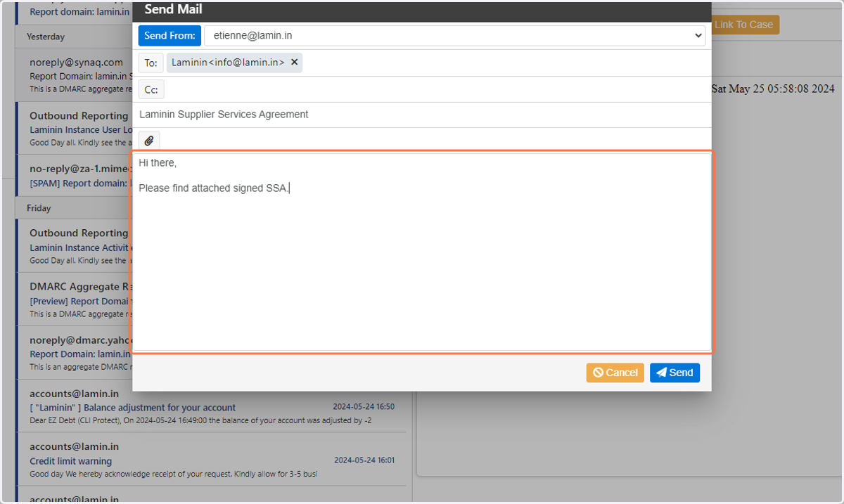Image resolution: width=844 pixels, height=504 pixels.
Task: Click the To: button
Action: point(151,63)
